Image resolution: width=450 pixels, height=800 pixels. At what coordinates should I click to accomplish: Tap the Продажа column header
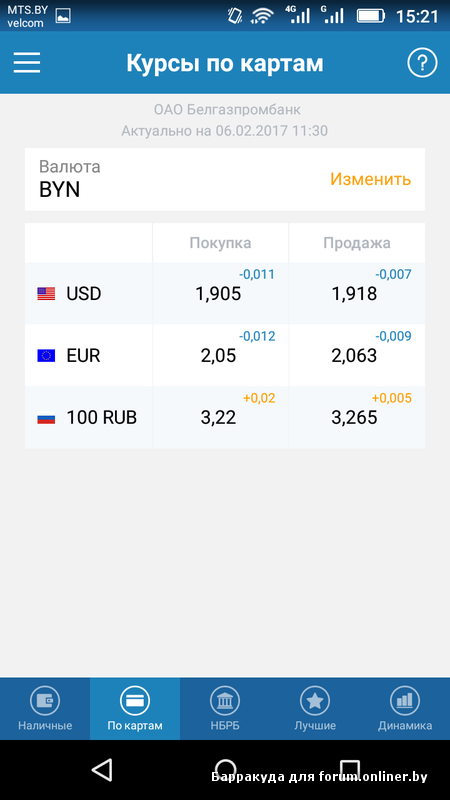[357, 243]
